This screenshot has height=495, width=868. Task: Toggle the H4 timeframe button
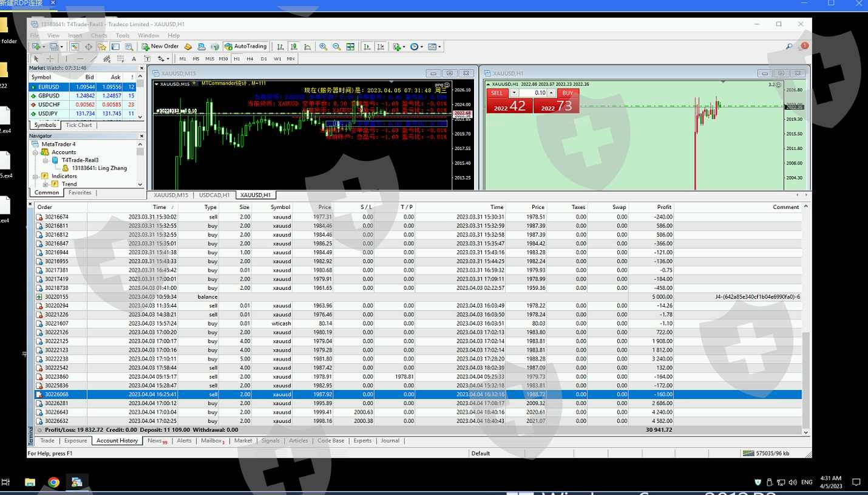(x=250, y=59)
